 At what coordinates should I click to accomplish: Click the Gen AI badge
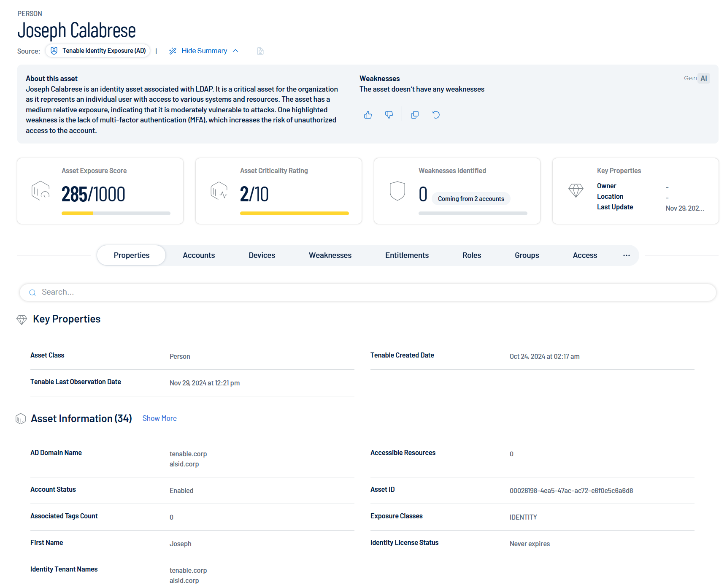(697, 79)
